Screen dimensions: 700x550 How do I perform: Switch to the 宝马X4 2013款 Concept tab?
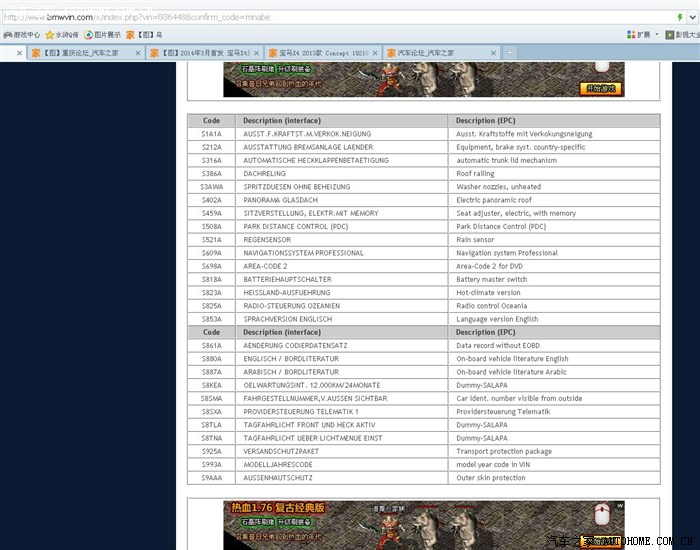[323, 52]
